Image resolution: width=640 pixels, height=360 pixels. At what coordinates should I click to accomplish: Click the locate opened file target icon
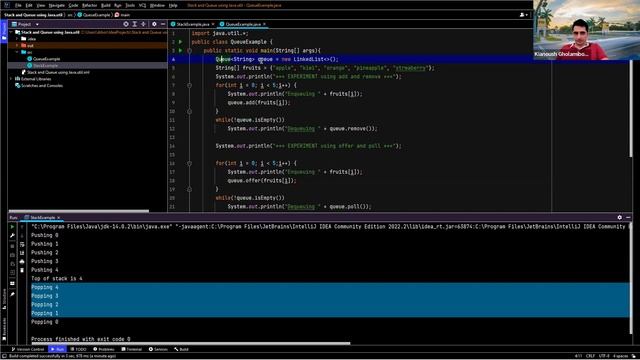[x=126, y=24]
